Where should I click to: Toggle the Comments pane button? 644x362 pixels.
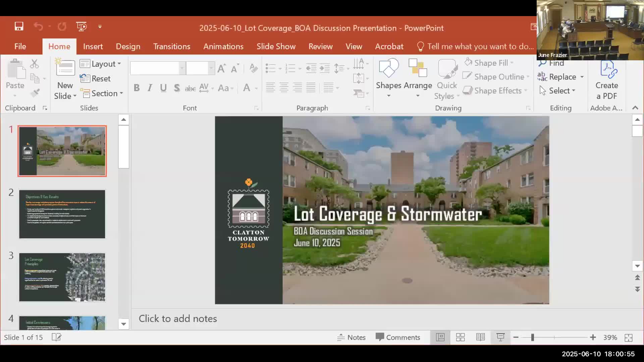point(398,337)
